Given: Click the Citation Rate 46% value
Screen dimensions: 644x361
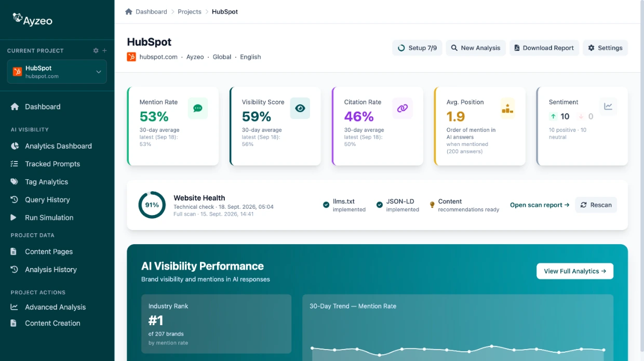Looking at the screenshot, I should tap(359, 116).
